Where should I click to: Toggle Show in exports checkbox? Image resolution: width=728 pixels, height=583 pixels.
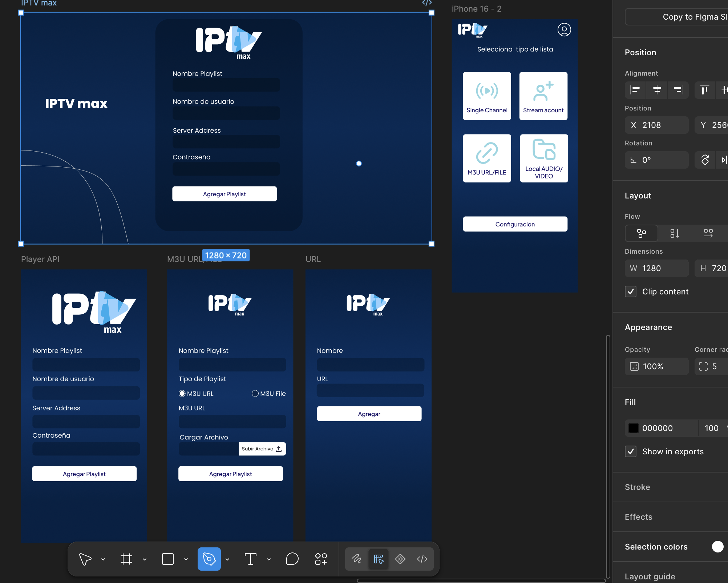tap(631, 451)
